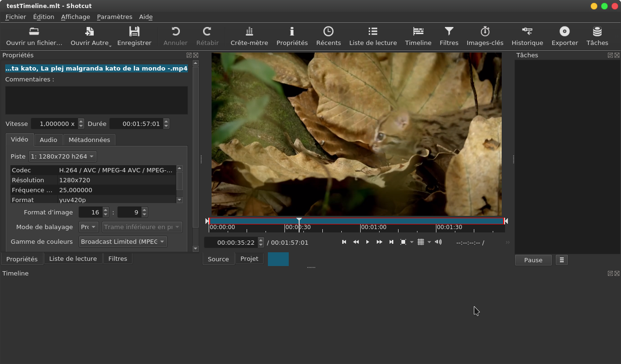Toggle the grid overlay icon
Image resolution: width=621 pixels, height=364 pixels.
point(420,242)
